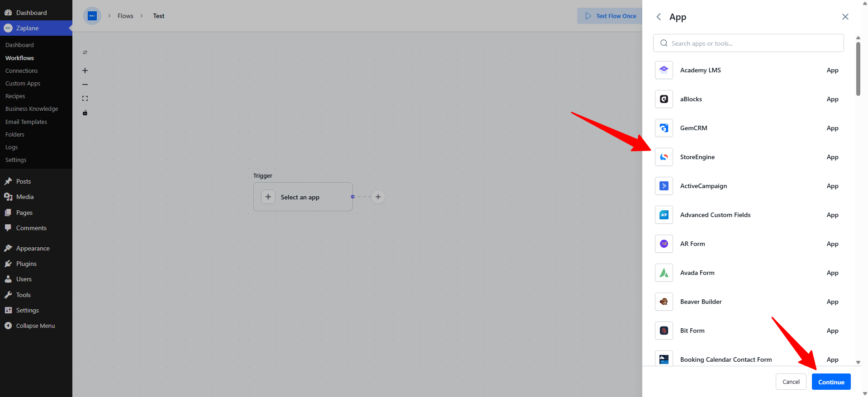This screenshot has height=397, width=868.
Task: Open the Flows breadcrumb link
Action: point(125,16)
